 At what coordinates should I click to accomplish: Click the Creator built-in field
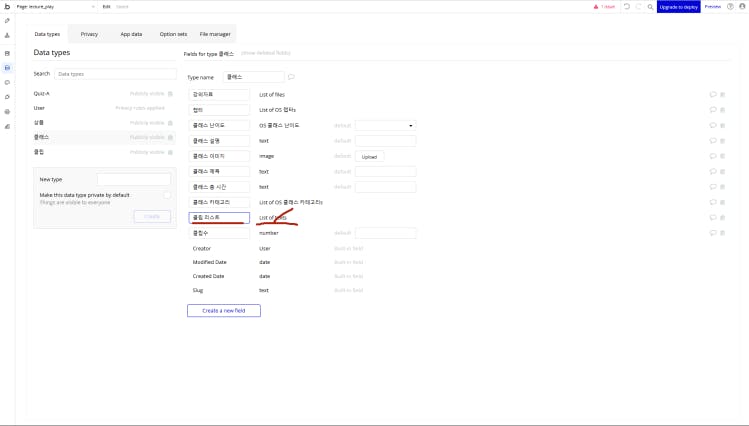coord(202,248)
